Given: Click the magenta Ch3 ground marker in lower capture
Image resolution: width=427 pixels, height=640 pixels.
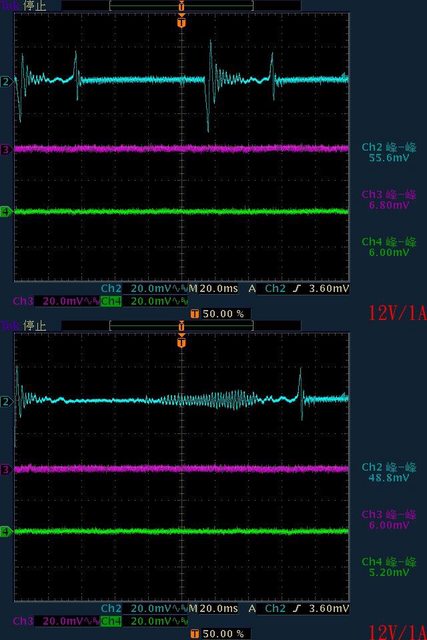Looking at the screenshot, I should click(5, 469).
